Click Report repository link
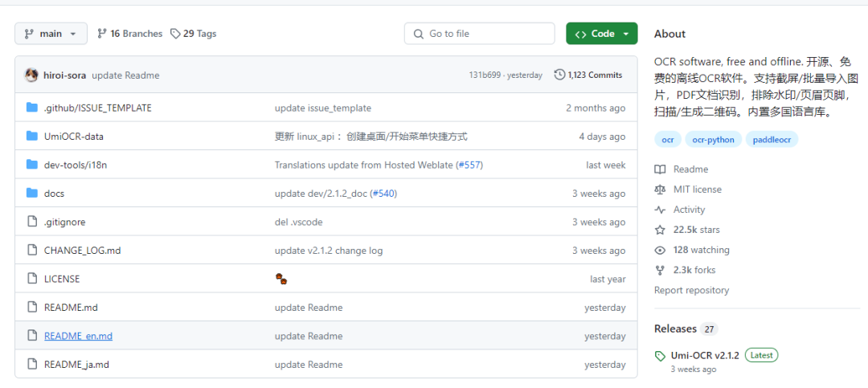The image size is (868, 388). (691, 290)
